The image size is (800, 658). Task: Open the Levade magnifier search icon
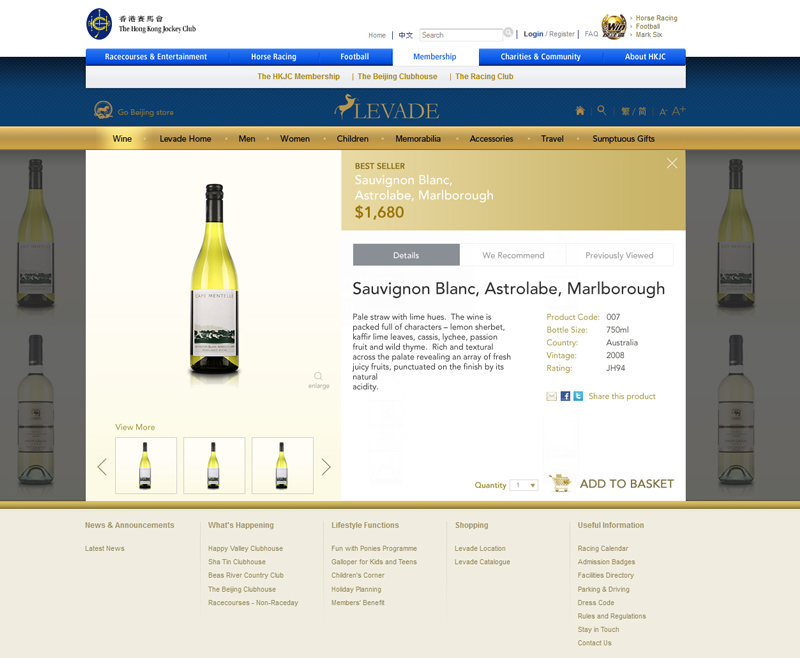[x=602, y=110]
